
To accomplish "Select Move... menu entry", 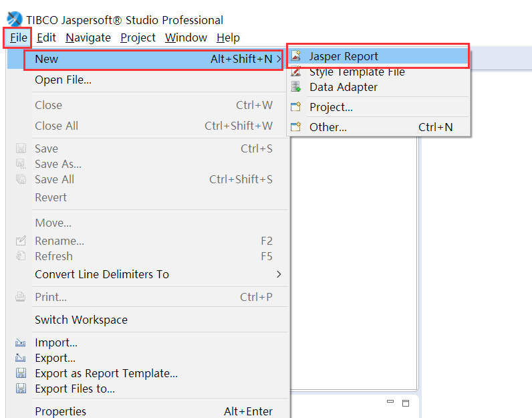I will [148, 223].
